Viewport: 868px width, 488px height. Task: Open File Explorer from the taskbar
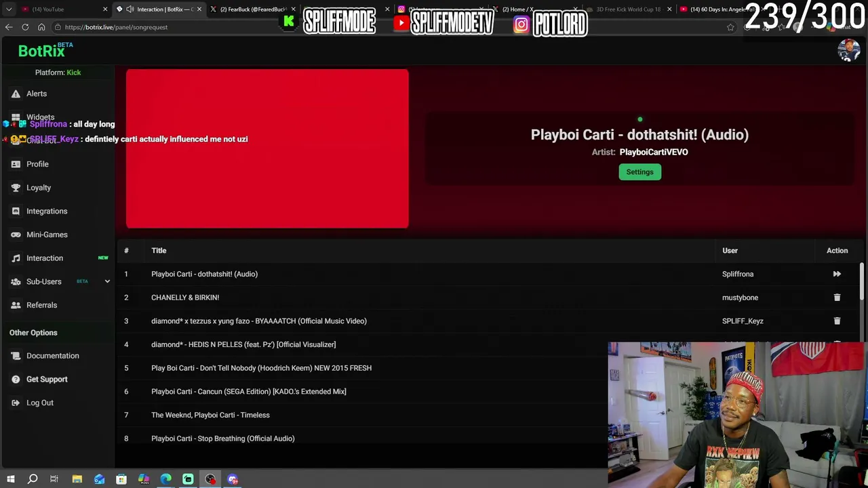pos(77,479)
